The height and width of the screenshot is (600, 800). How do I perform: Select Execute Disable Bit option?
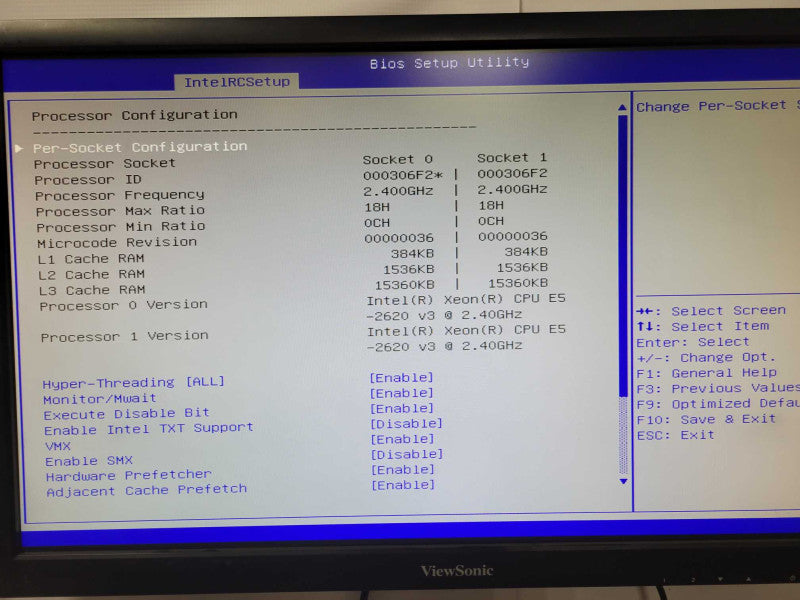click(127, 413)
